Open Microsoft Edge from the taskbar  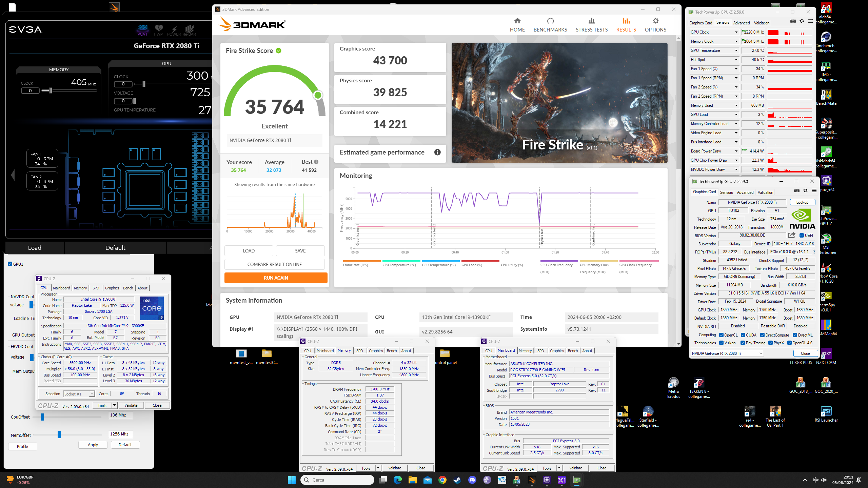(397, 480)
